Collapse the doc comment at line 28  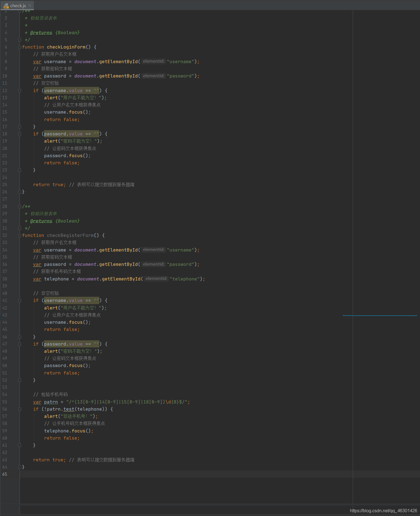click(20, 207)
